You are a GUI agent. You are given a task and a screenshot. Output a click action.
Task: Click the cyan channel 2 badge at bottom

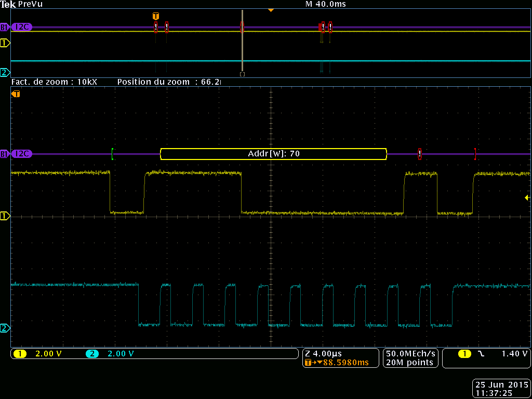92,354
